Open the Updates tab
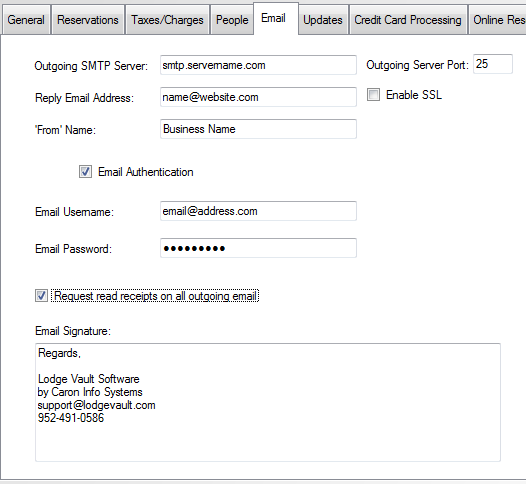 [323, 20]
